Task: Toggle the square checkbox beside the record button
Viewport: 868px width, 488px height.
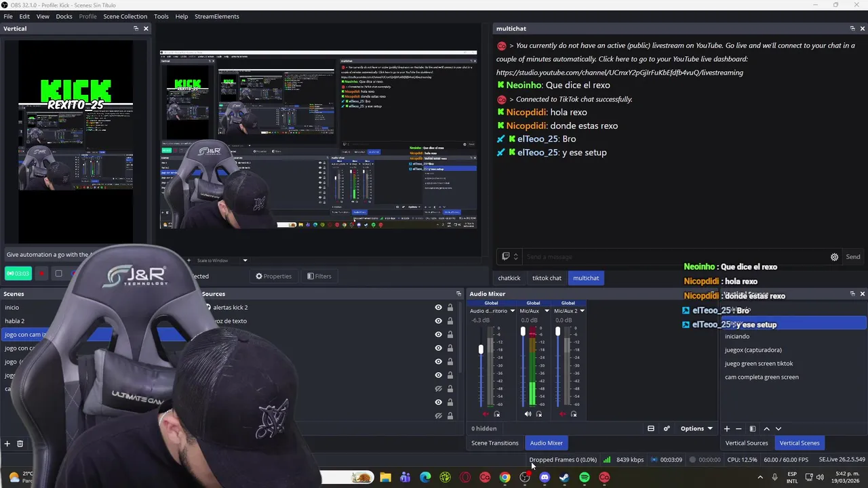Action: click(58, 274)
